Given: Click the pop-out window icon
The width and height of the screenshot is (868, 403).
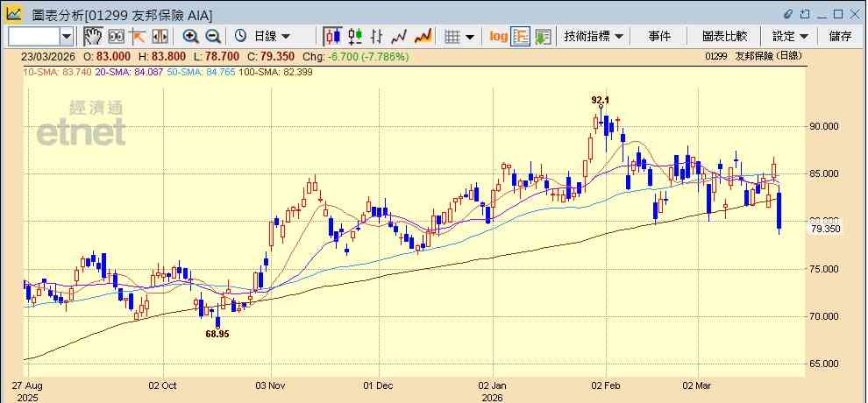Looking at the screenshot, I should coord(806,14).
